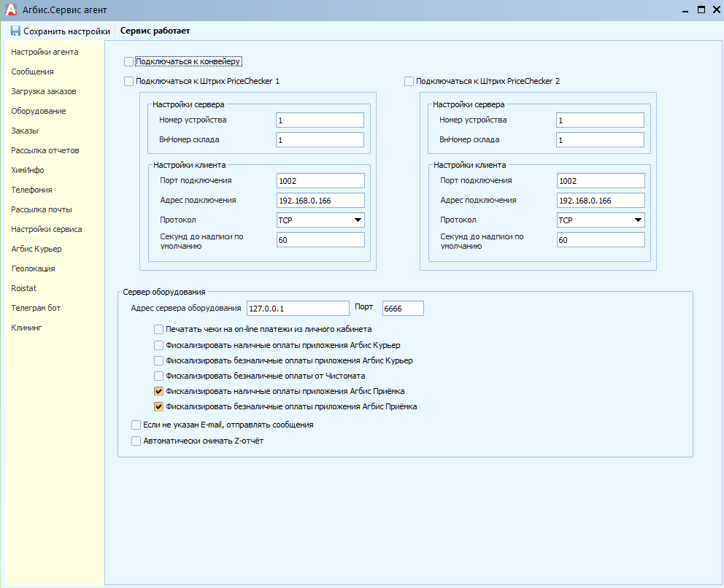The width and height of the screenshot is (724, 588).
Task: Go to Телефония settings
Action: coord(32,190)
